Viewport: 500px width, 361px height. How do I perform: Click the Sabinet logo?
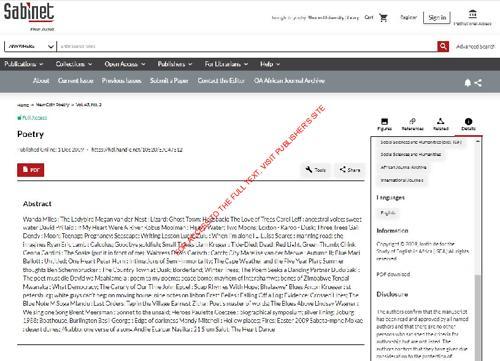coord(29,16)
